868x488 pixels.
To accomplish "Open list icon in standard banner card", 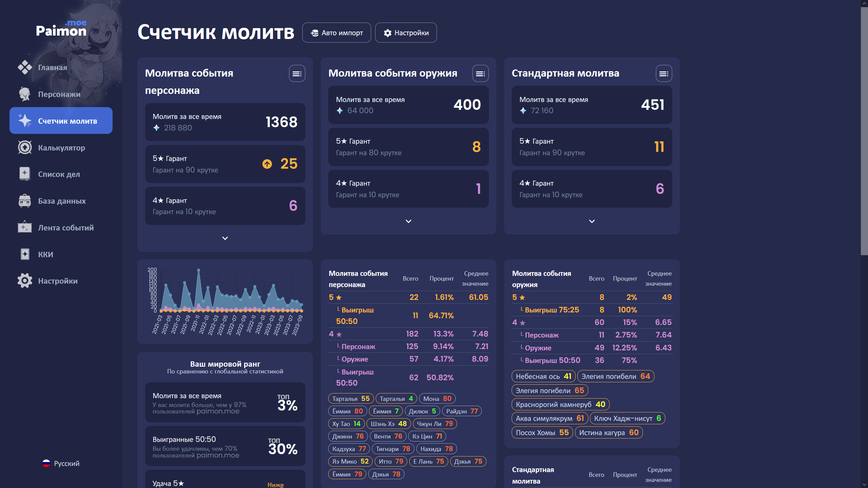I will [x=664, y=74].
